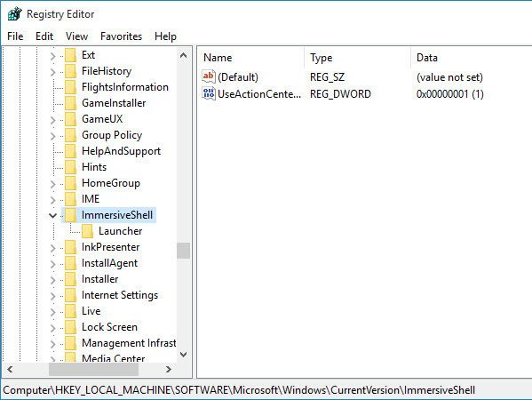The height and width of the screenshot is (400, 532).
Task: Click the tree pane vertical scrollbar thumb
Action: click(183, 251)
